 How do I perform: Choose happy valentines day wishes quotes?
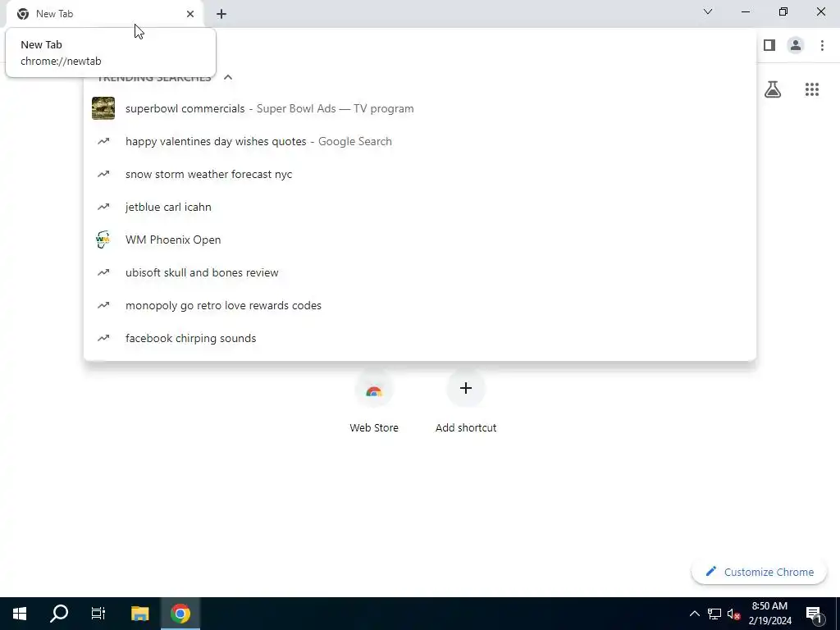point(420,141)
